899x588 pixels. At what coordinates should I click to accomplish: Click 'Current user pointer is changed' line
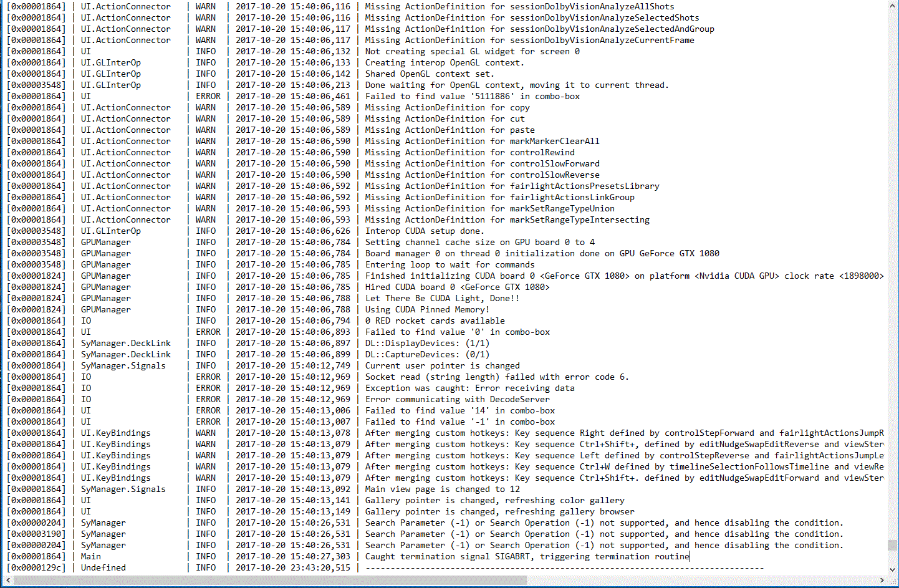click(442, 365)
